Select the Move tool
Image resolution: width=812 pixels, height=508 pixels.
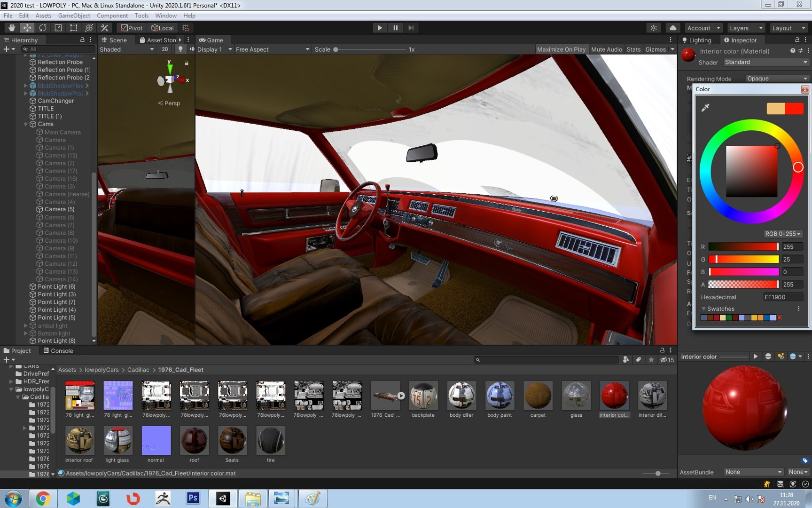(27, 28)
